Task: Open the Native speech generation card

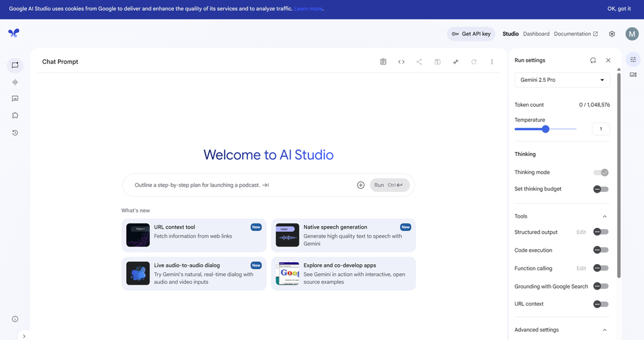Action: [x=343, y=235]
